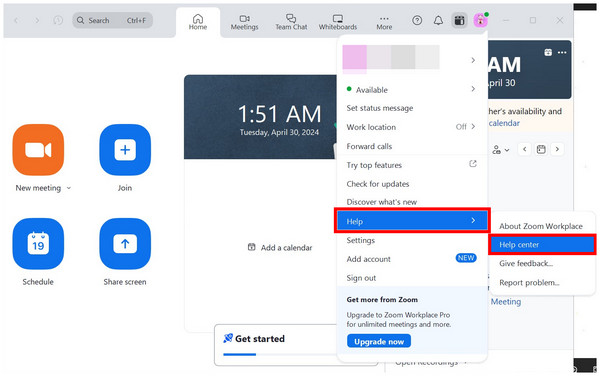Click the Get started card title
The width and height of the screenshot is (600, 376).
pyautogui.click(x=259, y=339)
